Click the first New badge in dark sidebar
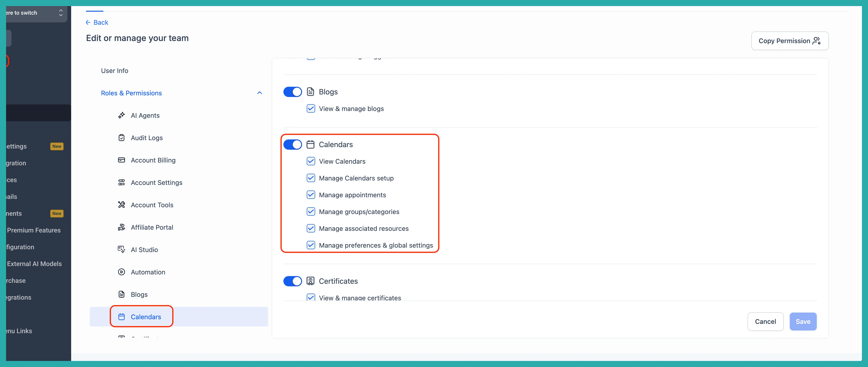The width and height of the screenshot is (868, 367). coord(57,146)
